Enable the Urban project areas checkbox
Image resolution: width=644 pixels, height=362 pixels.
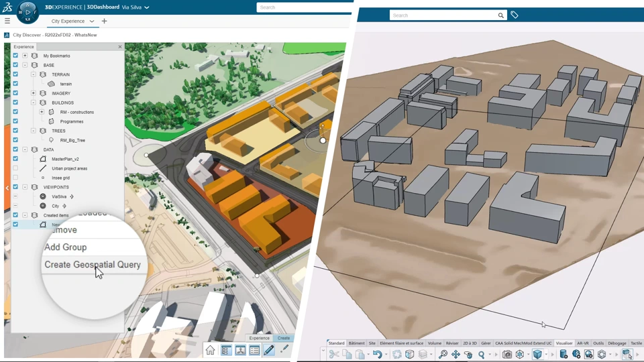(15, 168)
